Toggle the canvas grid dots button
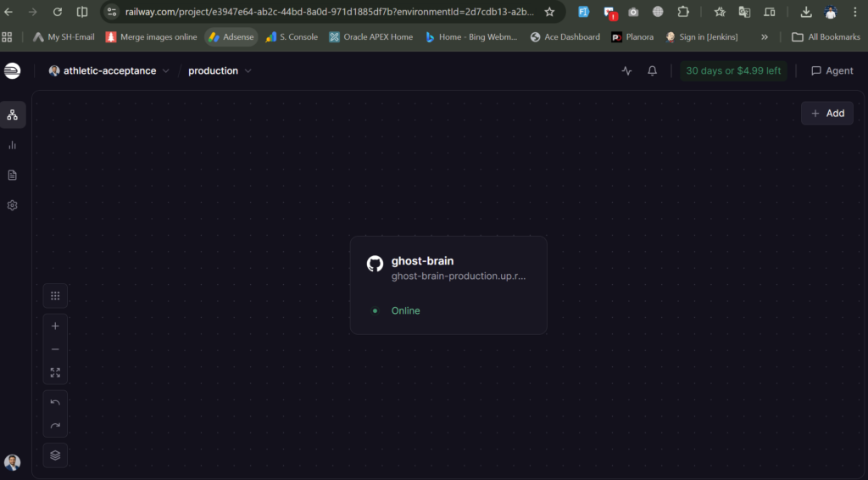 [x=55, y=296]
